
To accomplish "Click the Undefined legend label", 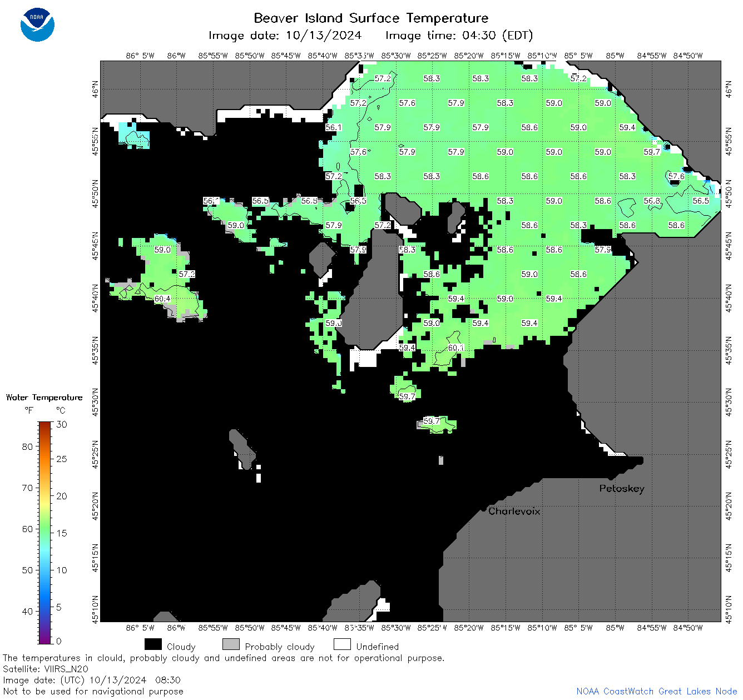I will (378, 647).
